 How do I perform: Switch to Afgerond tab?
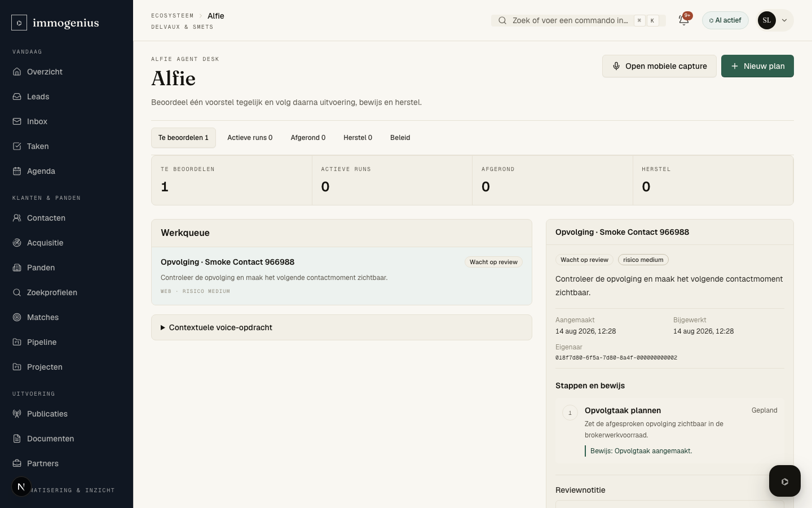(x=308, y=138)
